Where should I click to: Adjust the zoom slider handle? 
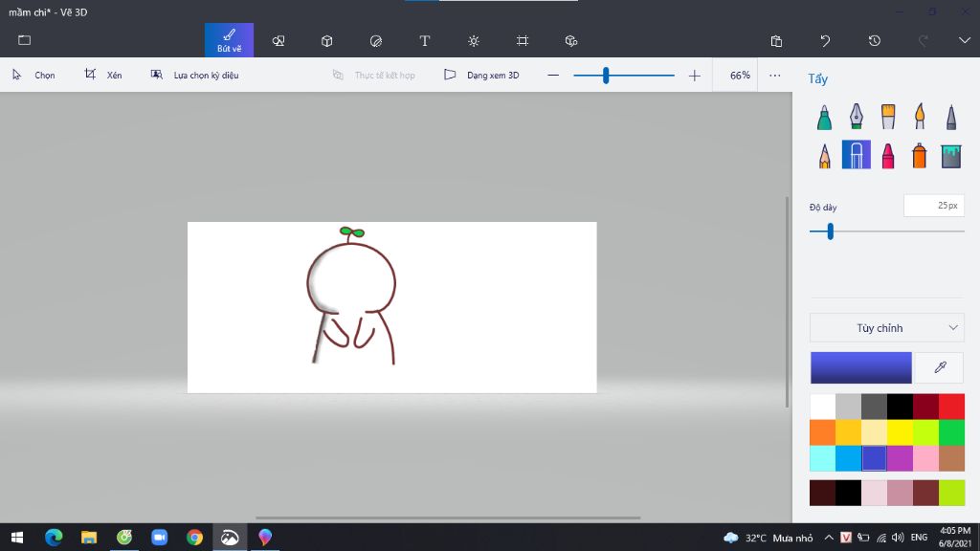(x=606, y=76)
